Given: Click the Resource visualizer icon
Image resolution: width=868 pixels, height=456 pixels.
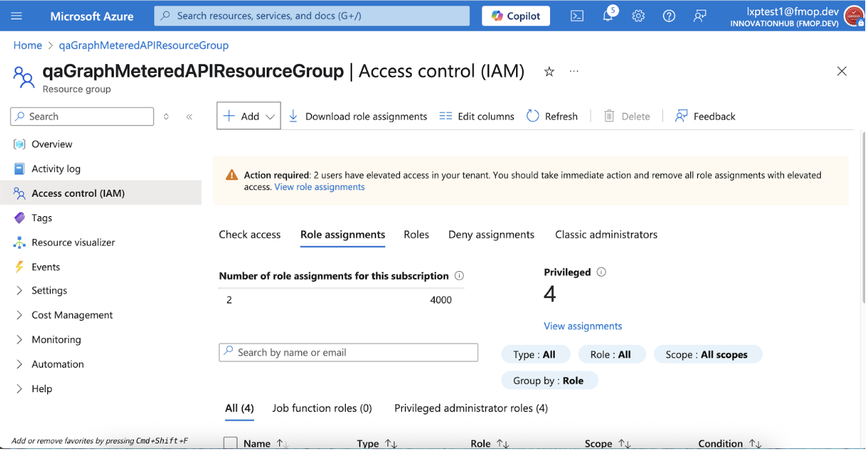Looking at the screenshot, I should 19,242.
